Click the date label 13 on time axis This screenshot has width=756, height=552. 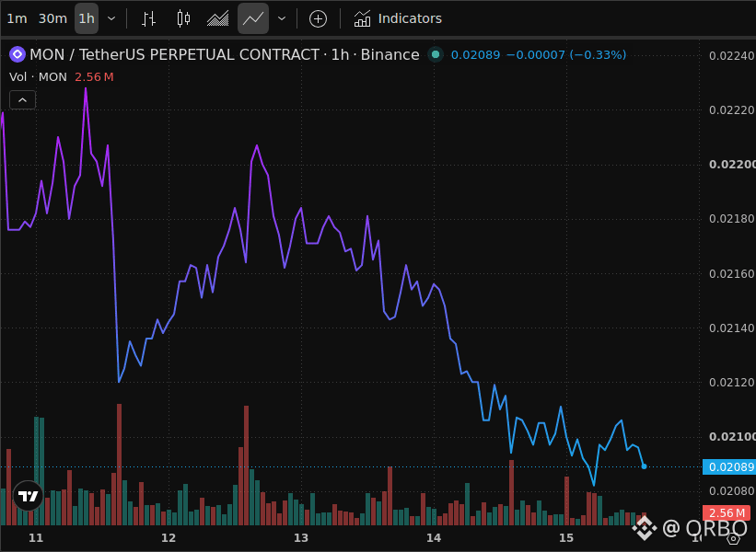point(301,538)
